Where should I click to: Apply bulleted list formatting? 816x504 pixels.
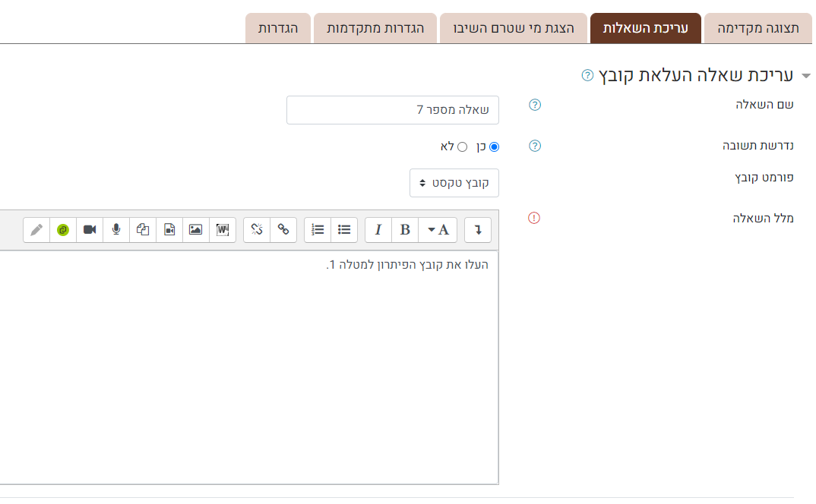coord(344,229)
